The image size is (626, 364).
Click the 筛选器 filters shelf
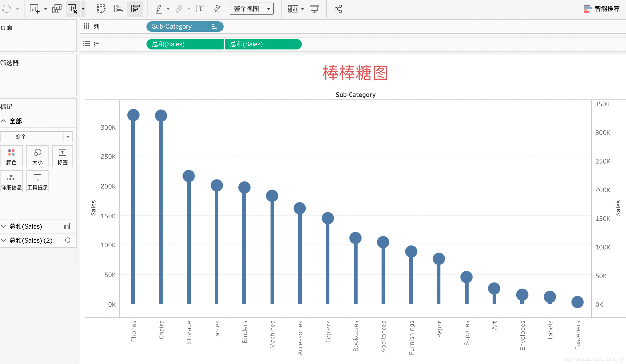[38, 75]
